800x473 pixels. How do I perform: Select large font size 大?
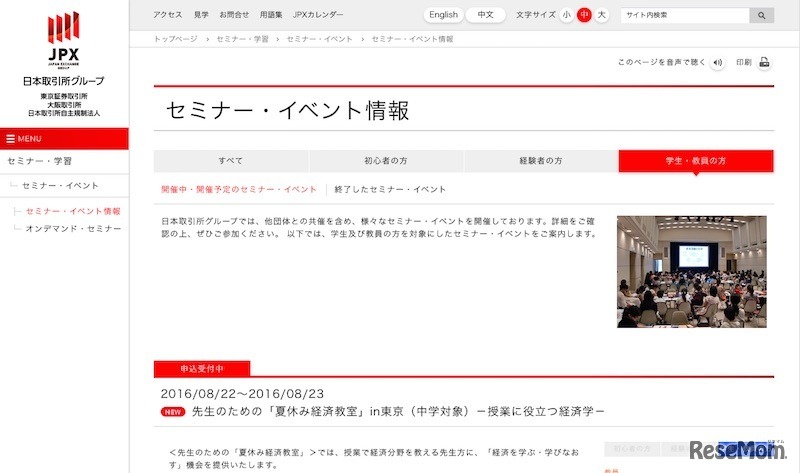(x=602, y=15)
